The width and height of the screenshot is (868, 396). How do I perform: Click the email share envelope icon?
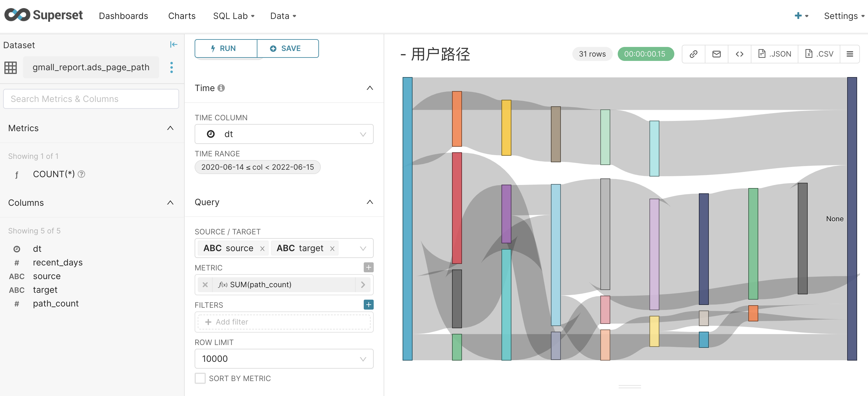[716, 54]
